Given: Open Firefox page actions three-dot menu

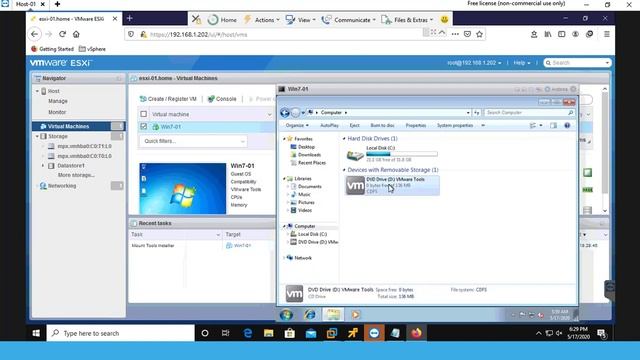Looking at the screenshot, I should point(455,34).
